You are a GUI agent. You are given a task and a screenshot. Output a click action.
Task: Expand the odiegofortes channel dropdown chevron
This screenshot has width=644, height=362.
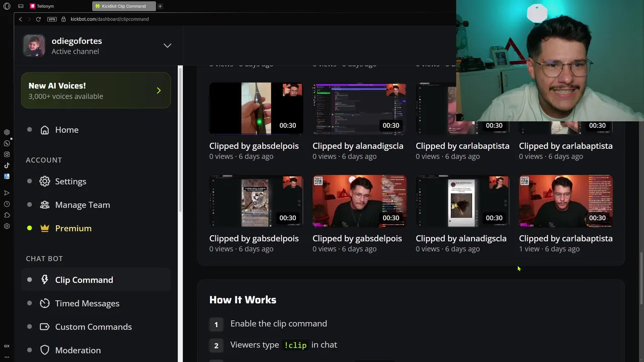[x=167, y=46]
